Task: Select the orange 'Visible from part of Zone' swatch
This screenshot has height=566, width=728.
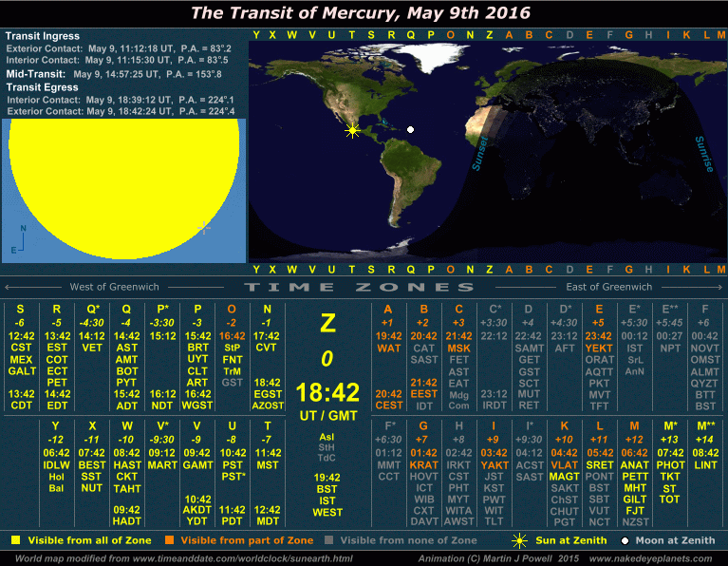Action: [x=171, y=540]
